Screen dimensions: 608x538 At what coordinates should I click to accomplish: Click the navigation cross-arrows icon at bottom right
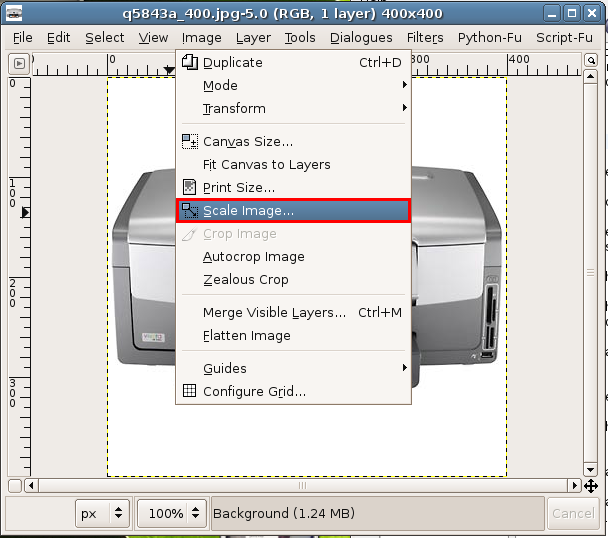pyautogui.click(x=591, y=485)
